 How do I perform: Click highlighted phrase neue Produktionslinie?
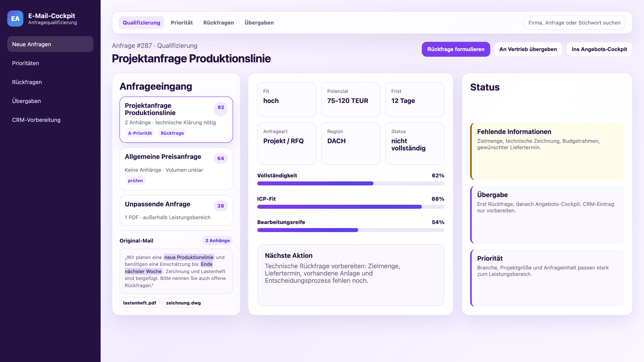click(189, 257)
